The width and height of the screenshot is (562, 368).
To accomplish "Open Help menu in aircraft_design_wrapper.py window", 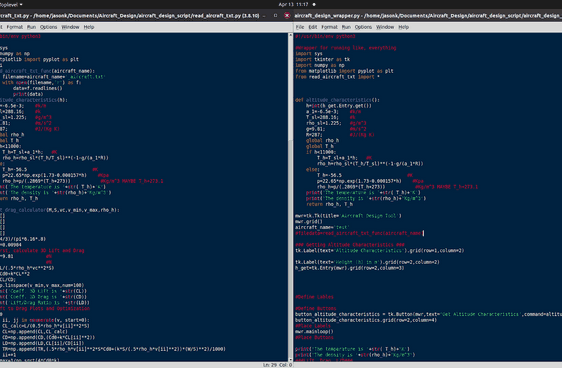I will (x=403, y=27).
